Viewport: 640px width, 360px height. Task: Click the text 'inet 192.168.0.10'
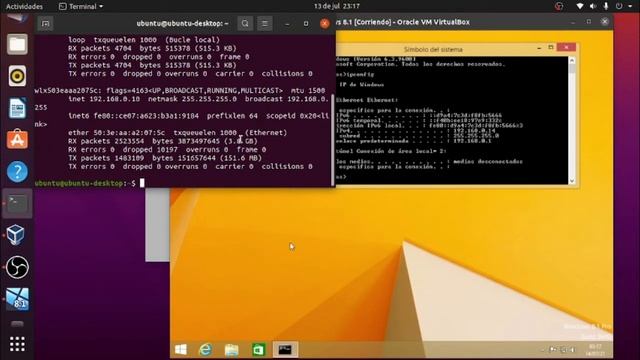[104, 99]
